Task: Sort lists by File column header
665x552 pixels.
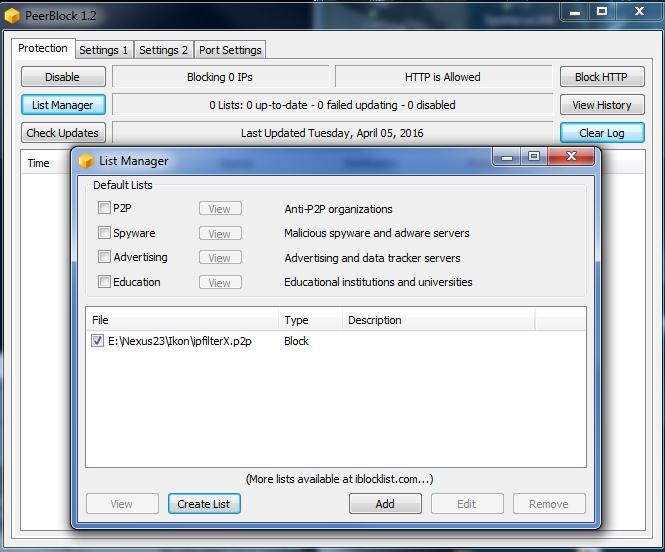Action: pos(182,320)
